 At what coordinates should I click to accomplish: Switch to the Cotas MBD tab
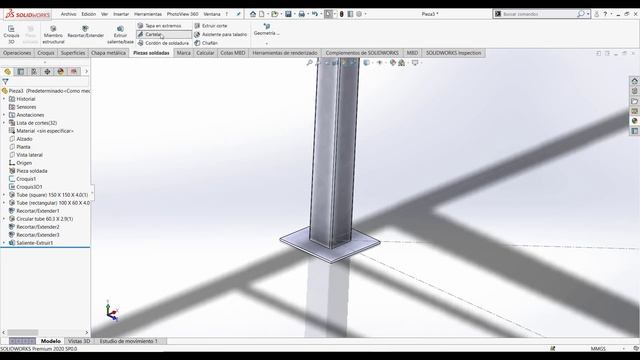tap(233, 53)
